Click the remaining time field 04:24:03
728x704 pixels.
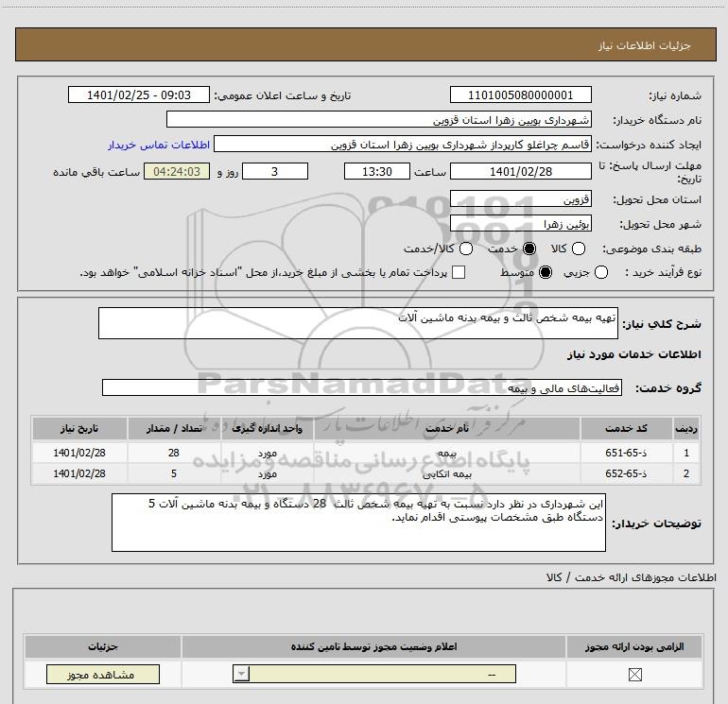pyautogui.click(x=177, y=171)
